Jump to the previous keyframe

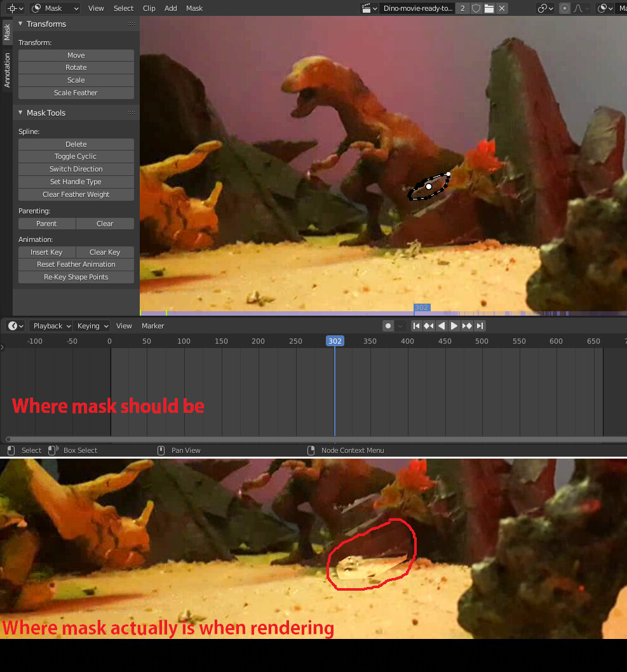(x=429, y=326)
